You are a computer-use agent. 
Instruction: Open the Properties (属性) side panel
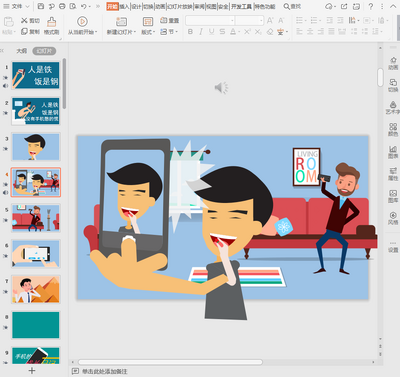[393, 174]
